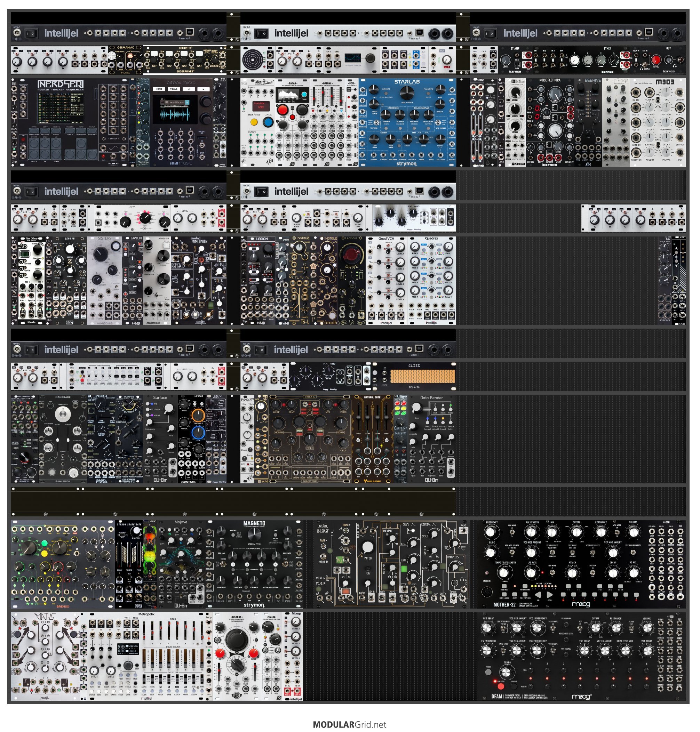Click the Mother-32 FREQUENCY knob
700x732 pixels.
[x=491, y=532]
